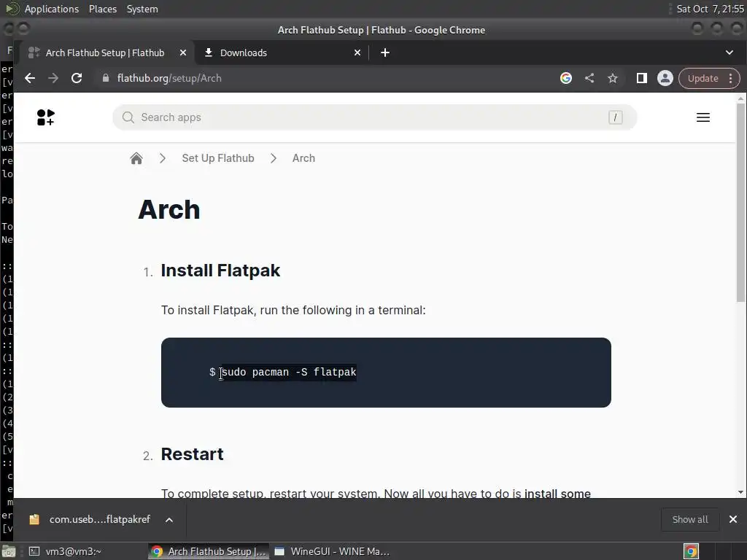Open a new tab with plus button
Viewport: 747px width, 560px height.
pyautogui.click(x=385, y=52)
